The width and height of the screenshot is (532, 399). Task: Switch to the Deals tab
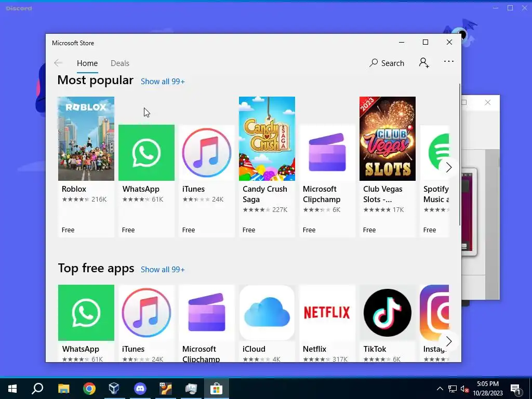[x=120, y=63]
